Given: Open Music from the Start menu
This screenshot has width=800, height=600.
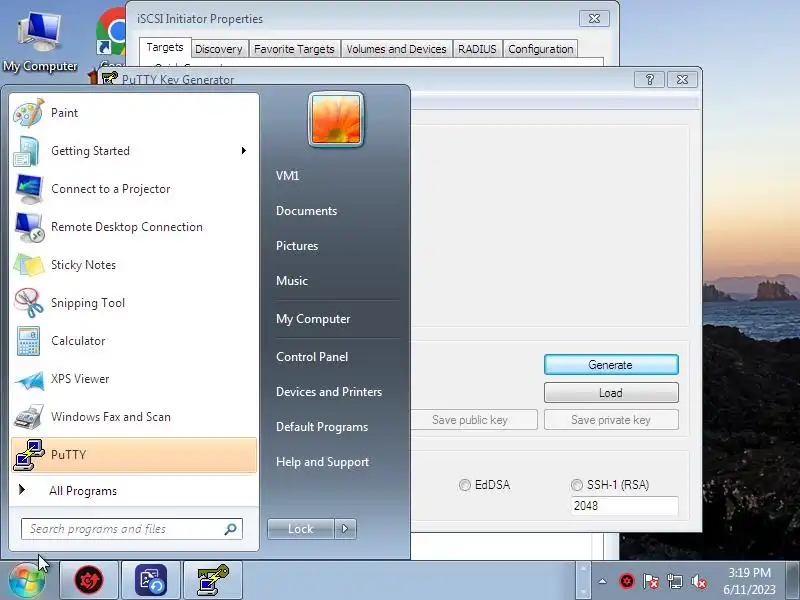Looking at the screenshot, I should (x=292, y=281).
